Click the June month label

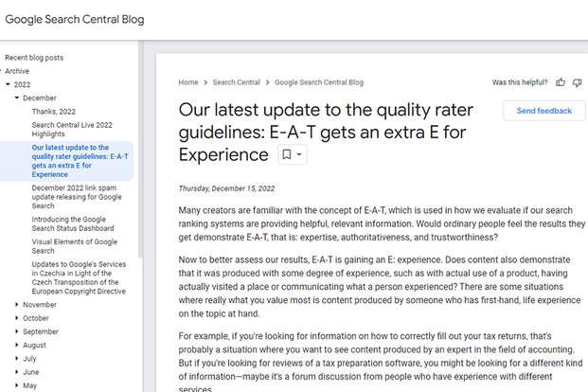30,372
